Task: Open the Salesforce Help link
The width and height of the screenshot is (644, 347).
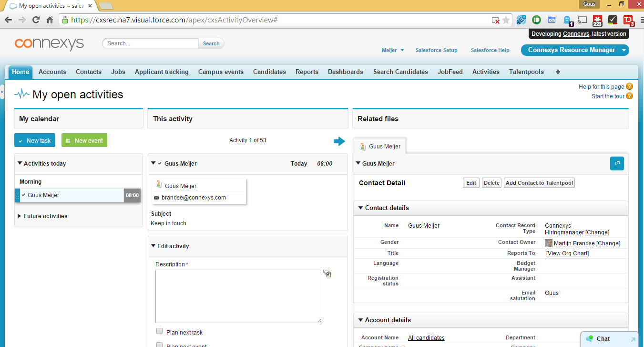Action: (490, 50)
